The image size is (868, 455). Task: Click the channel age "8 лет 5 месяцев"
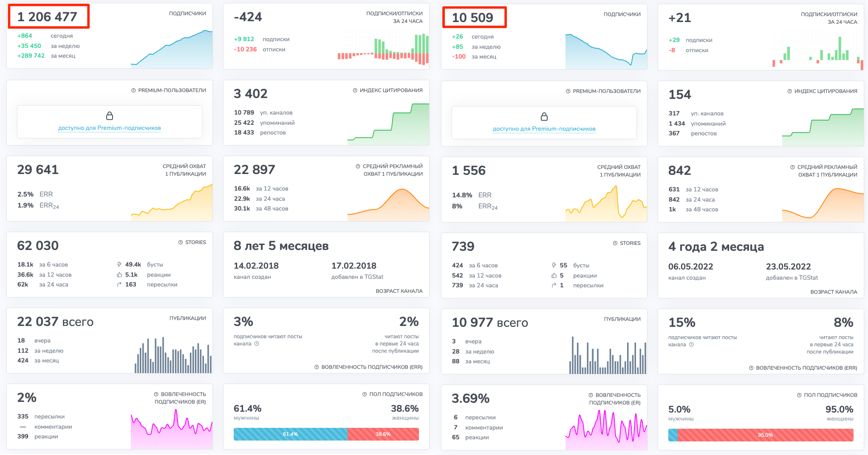[x=281, y=246]
